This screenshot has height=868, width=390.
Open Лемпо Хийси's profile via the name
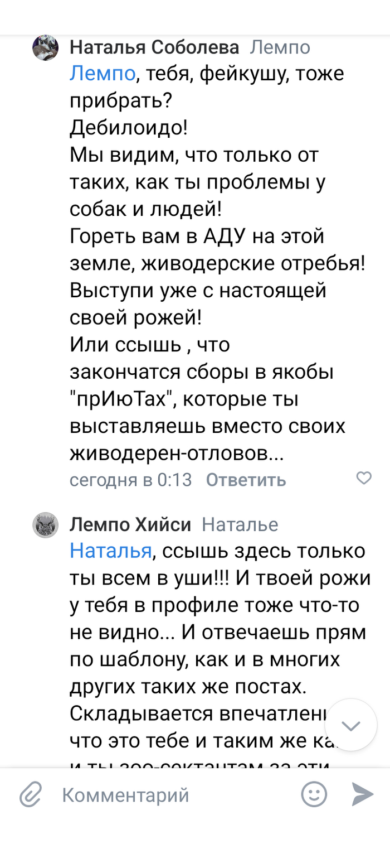tap(130, 525)
